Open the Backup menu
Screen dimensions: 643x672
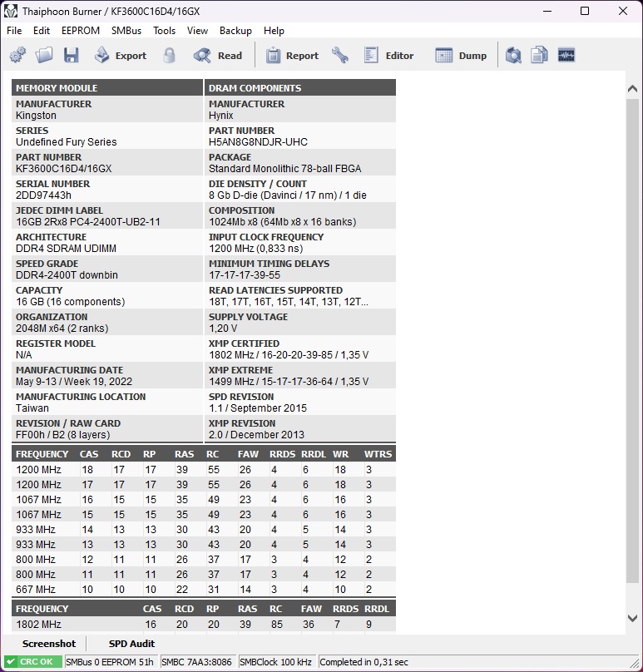click(235, 31)
